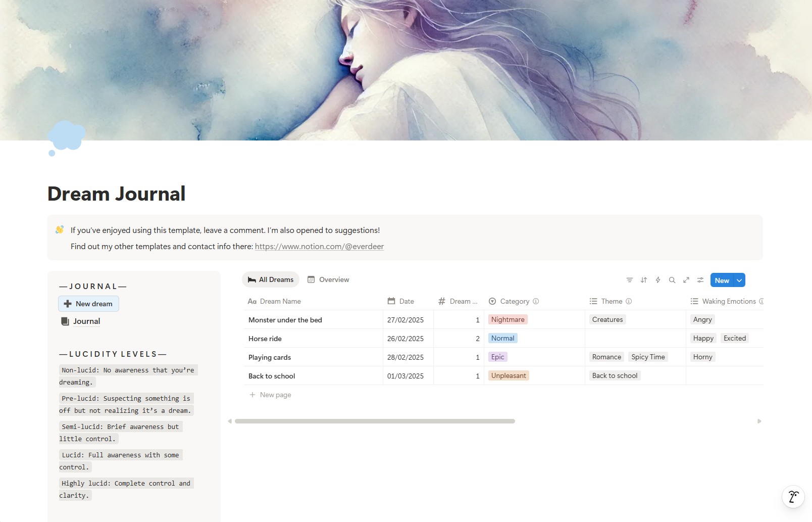The image size is (812, 522).
Task: Open database as full page
Action: (686, 280)
